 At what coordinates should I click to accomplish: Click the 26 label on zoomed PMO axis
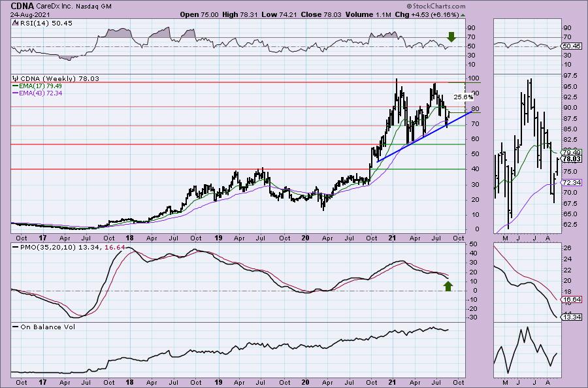pos(567,248)
